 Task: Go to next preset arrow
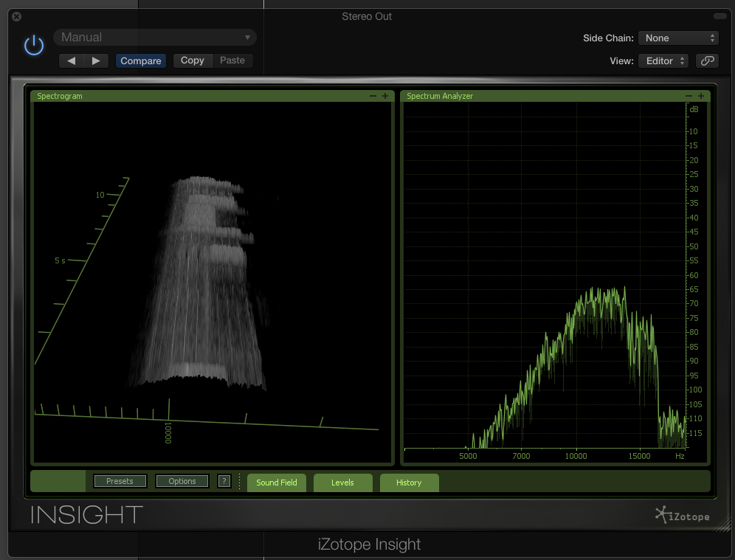tap(96, 61)
